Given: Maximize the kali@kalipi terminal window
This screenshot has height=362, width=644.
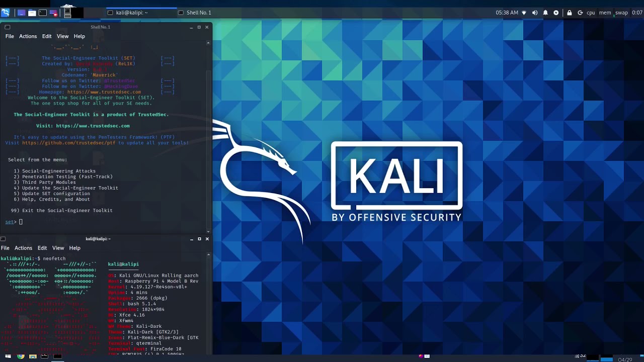Looking at the screenshot, I should 199,239.
